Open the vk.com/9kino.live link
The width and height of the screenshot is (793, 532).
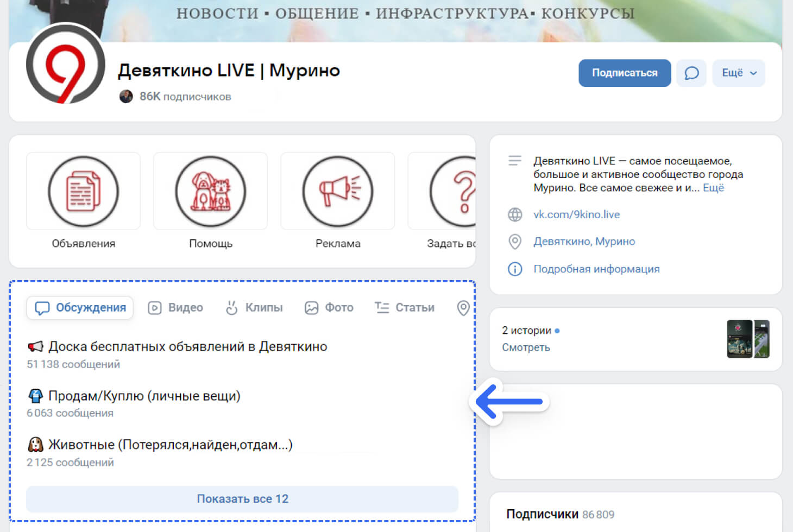coord(576,214)
